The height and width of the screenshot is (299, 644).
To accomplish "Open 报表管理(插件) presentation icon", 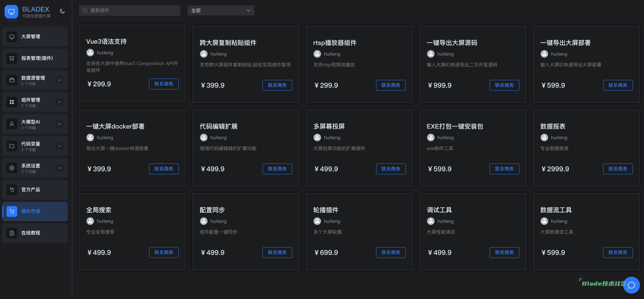I will pyautogui.click(x=12, y=58).
